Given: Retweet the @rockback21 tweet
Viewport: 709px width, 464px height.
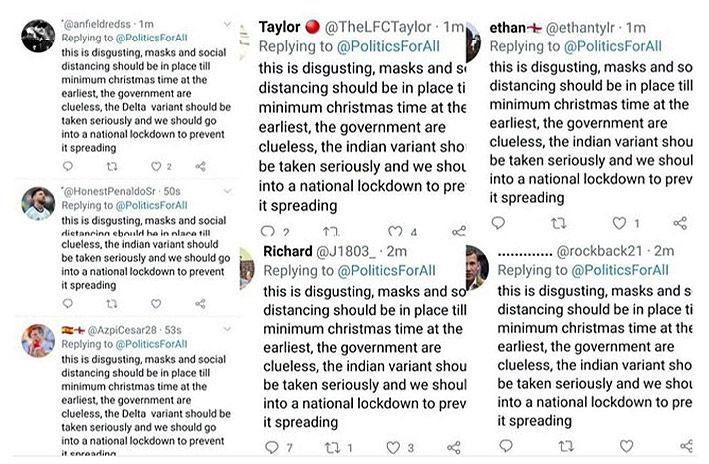Looking at the screenshot, I should (566, 446).
